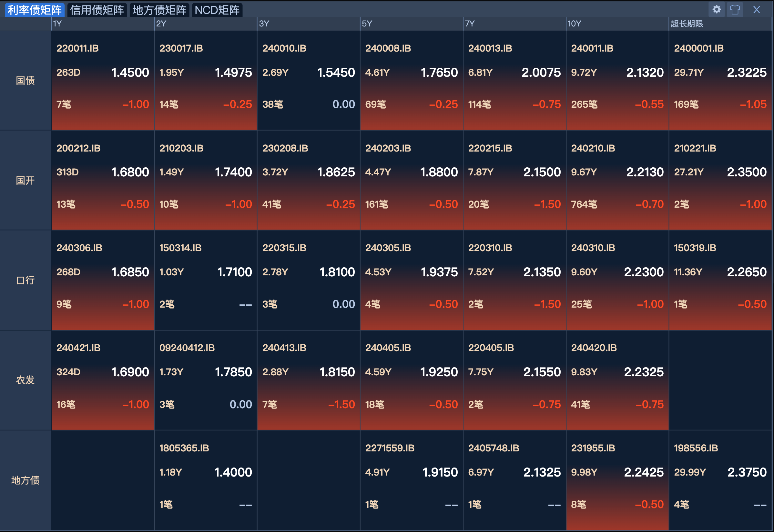Open the 地方债矩阵 tab
Screen dimensions: 774x532
159,10
